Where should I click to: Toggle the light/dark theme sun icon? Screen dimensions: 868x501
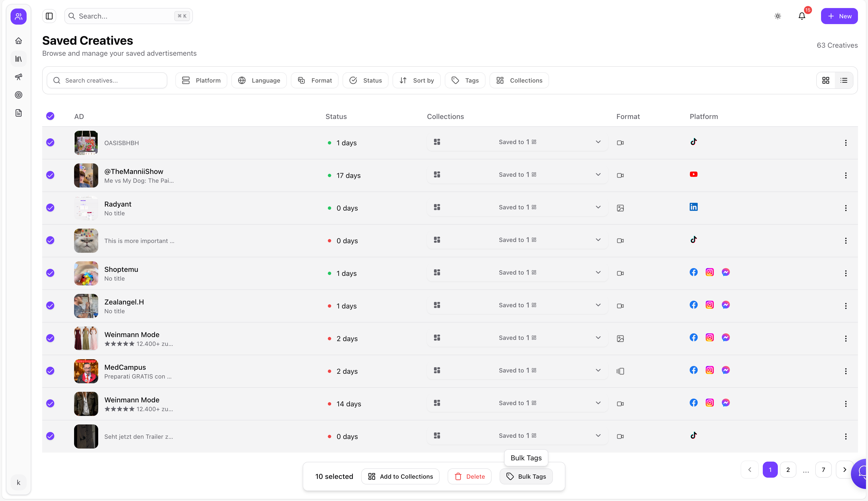point(778,16)
